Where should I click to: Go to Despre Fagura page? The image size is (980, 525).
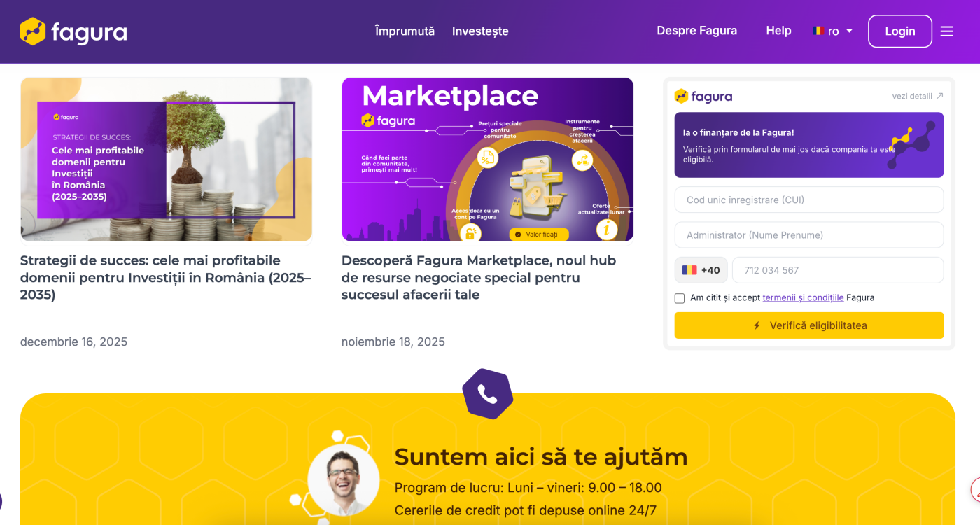[x=696, y=31]
